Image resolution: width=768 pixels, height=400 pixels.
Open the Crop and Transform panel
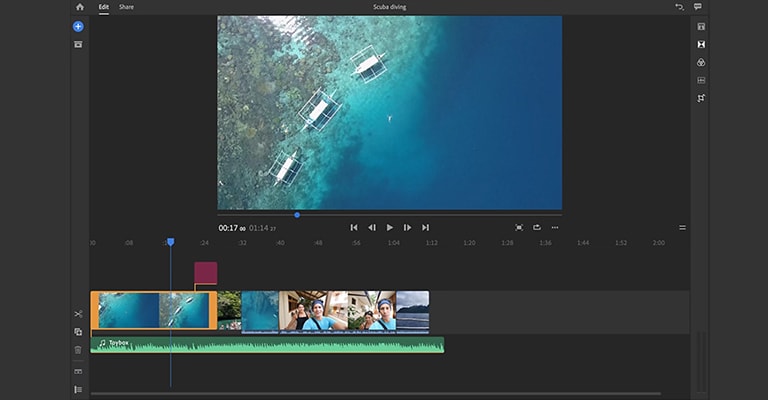tap(701, 98)
